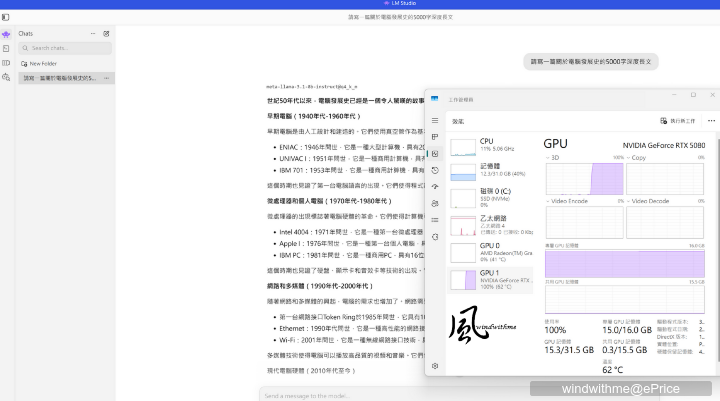Open Details list icon in Task Manager
The width and height of the screenshot is (720, 401).
click(435, 220)
